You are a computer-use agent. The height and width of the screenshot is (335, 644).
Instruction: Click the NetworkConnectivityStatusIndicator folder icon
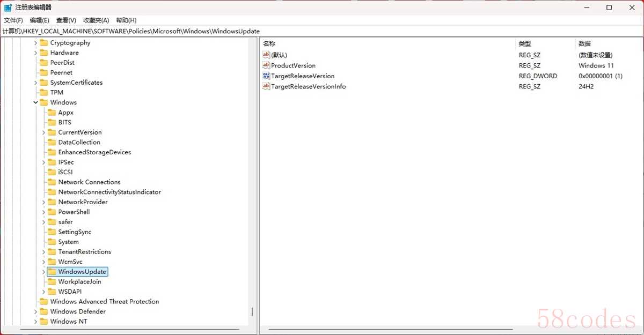pos(52,192)
